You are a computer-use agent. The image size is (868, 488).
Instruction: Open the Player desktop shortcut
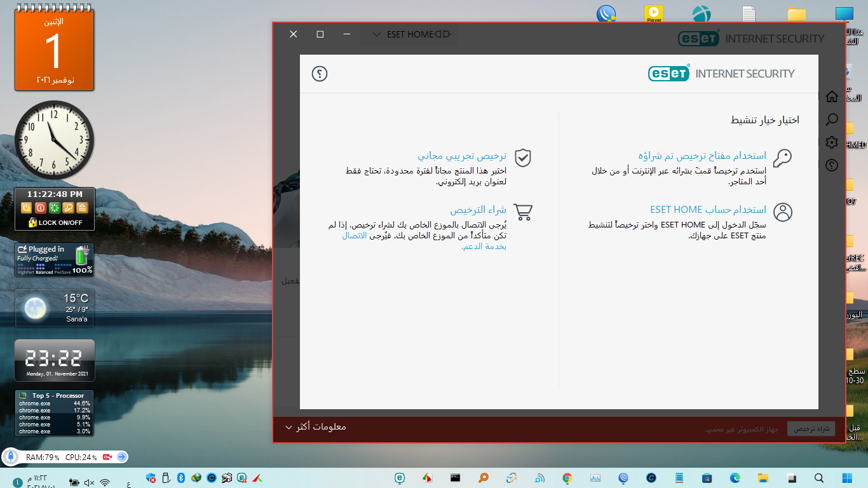[x=653, y=14]
